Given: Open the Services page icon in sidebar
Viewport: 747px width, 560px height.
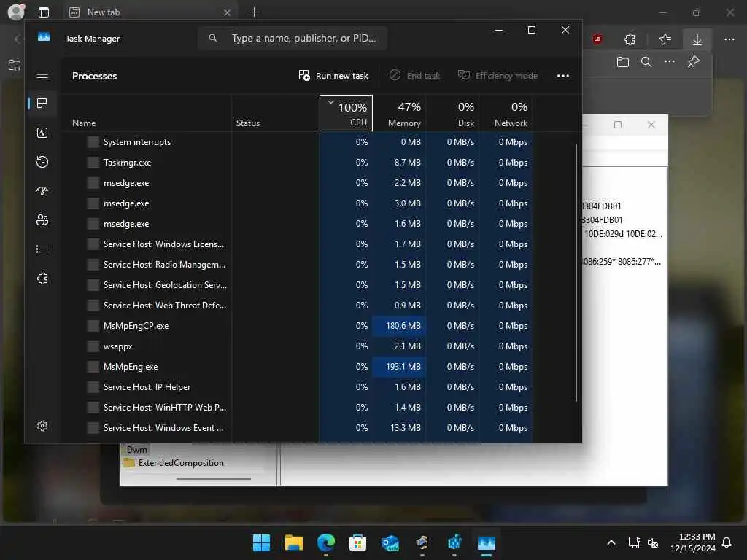Looking at the screenshot, I should click(42, 279).
